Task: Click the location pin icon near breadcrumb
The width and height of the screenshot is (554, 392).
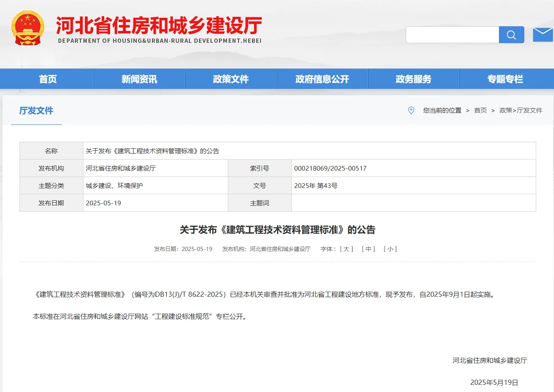Action: pos(411,110)
